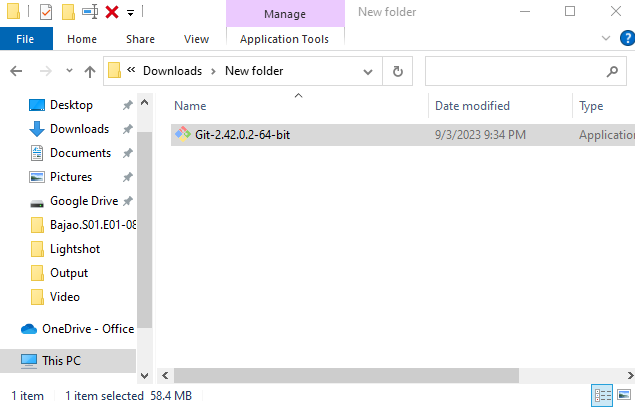The height and width of the screenshot is (407, 635).
Task: Refresh the New folder view
Action: point(398,71)
